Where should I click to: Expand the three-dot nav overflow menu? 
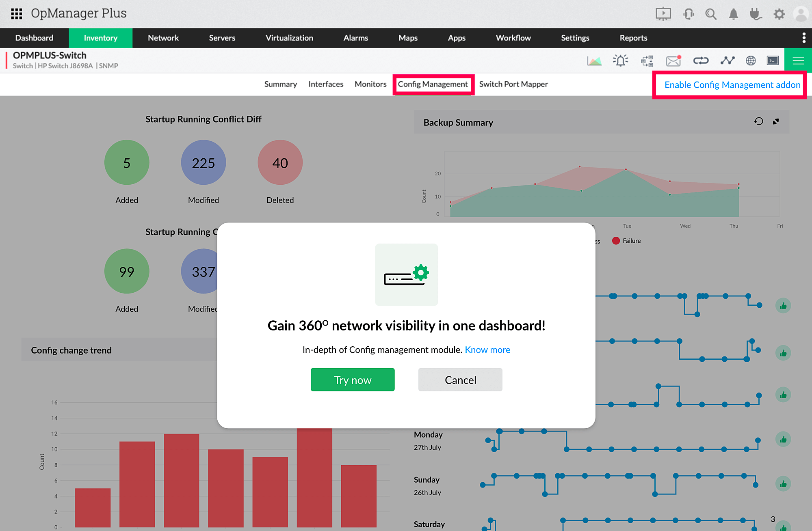pos(803,38)
